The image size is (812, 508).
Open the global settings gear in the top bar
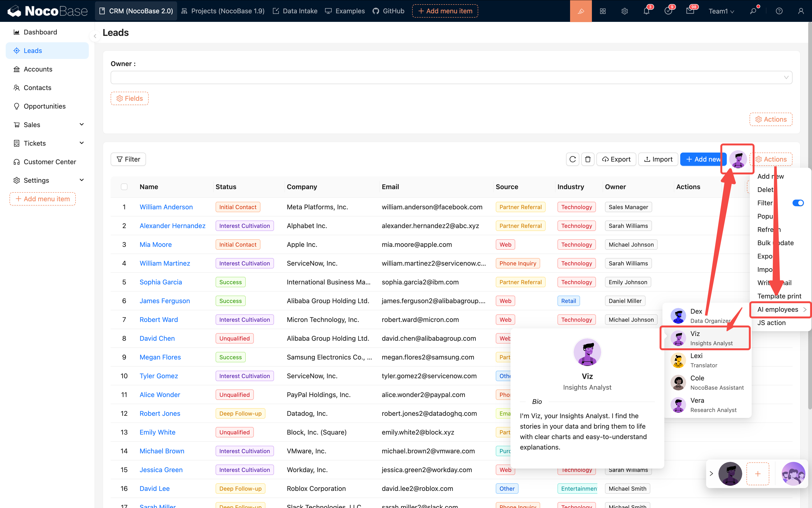pos(625,11)
